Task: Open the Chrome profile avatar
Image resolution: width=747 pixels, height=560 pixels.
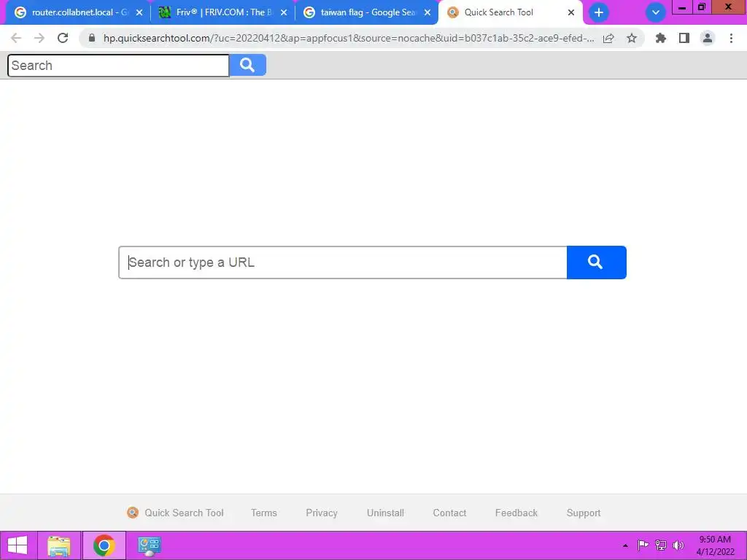Action: [708, 38]
